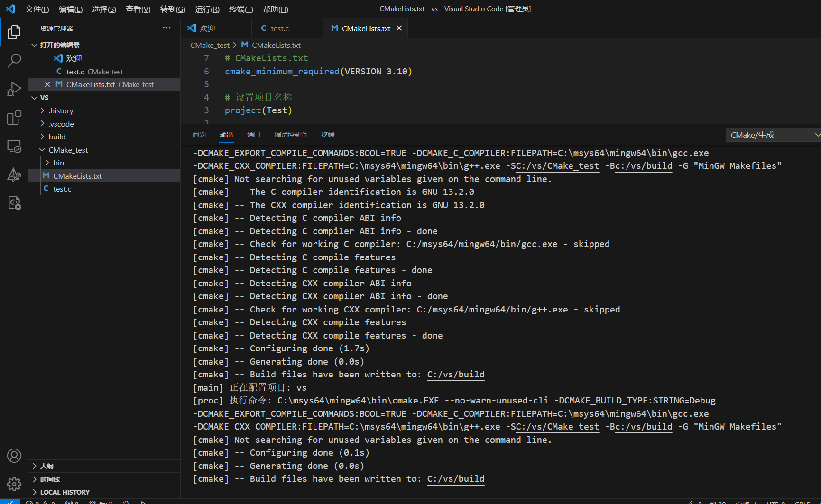
Task: Open the Manage gear icon
Action: click(14, 484)
